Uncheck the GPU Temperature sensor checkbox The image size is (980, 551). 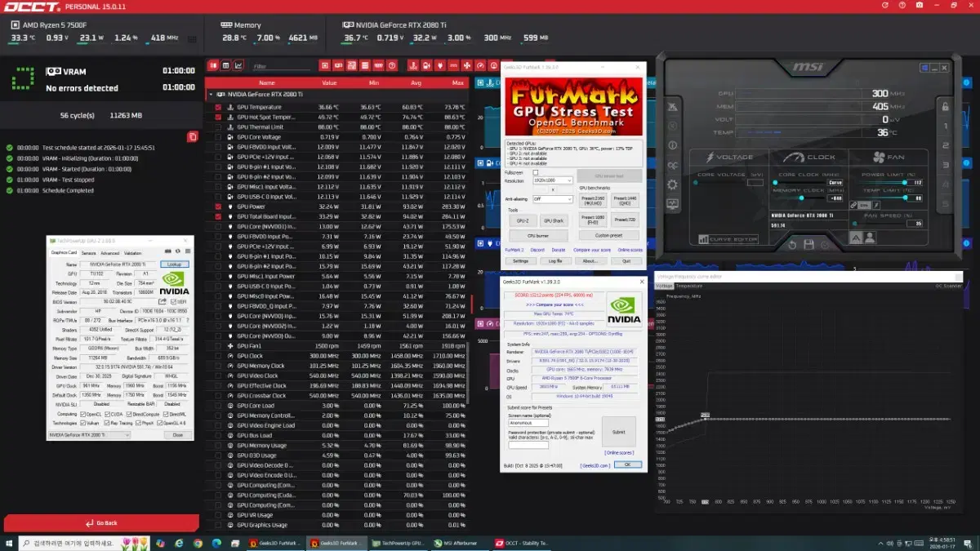point(218,107)
